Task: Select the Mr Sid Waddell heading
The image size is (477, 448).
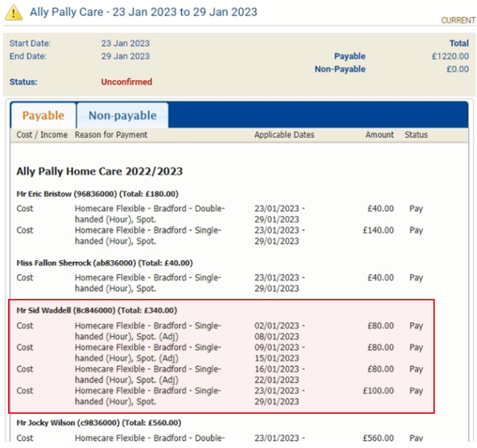Action: pos(97,311)
